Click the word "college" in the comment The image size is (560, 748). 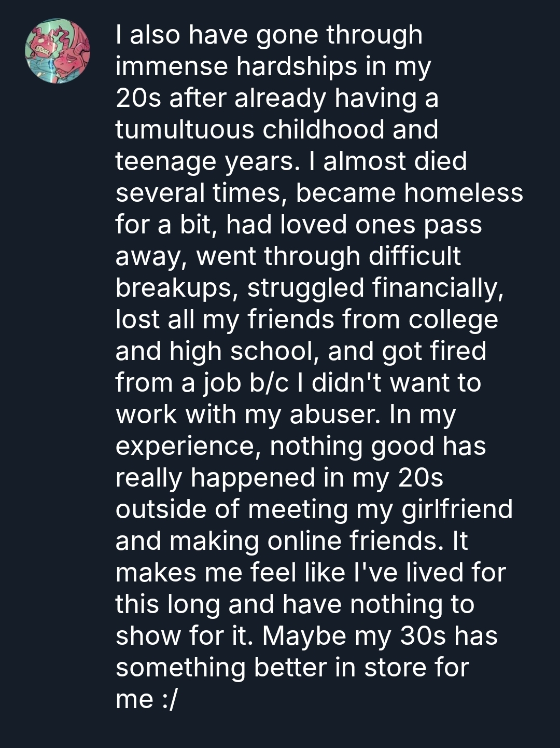tap(453, 320)
